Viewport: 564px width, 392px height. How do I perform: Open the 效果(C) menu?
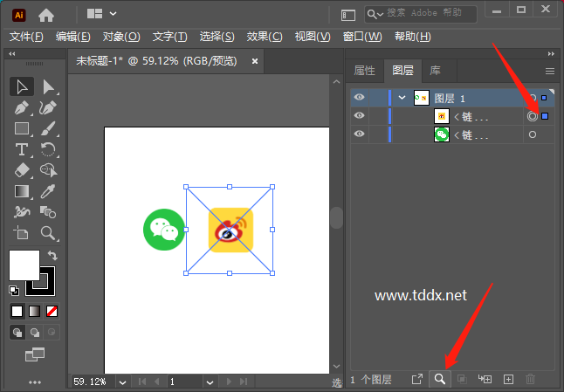point(265,37)
